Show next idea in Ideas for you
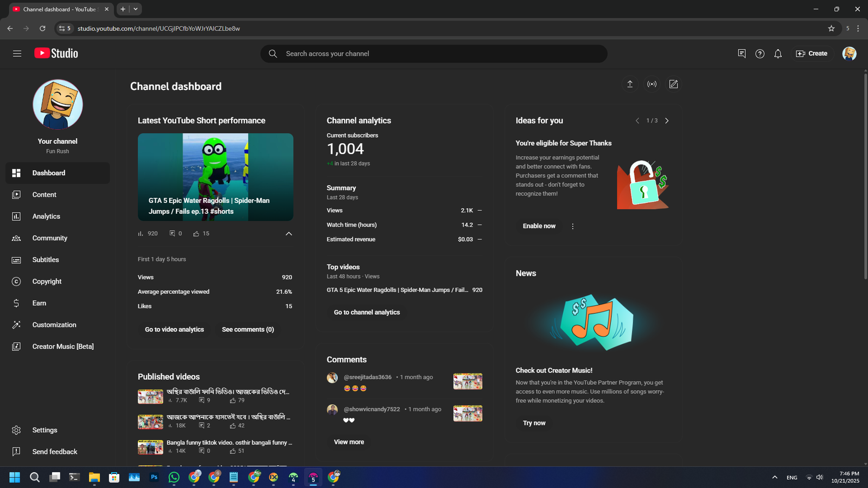 coord(667,121)
